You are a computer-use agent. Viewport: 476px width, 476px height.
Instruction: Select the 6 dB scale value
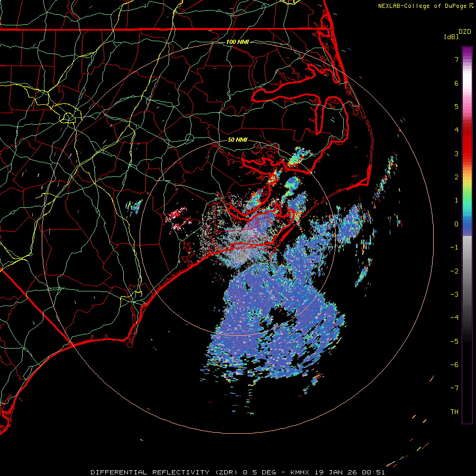[x=456, y=83]
